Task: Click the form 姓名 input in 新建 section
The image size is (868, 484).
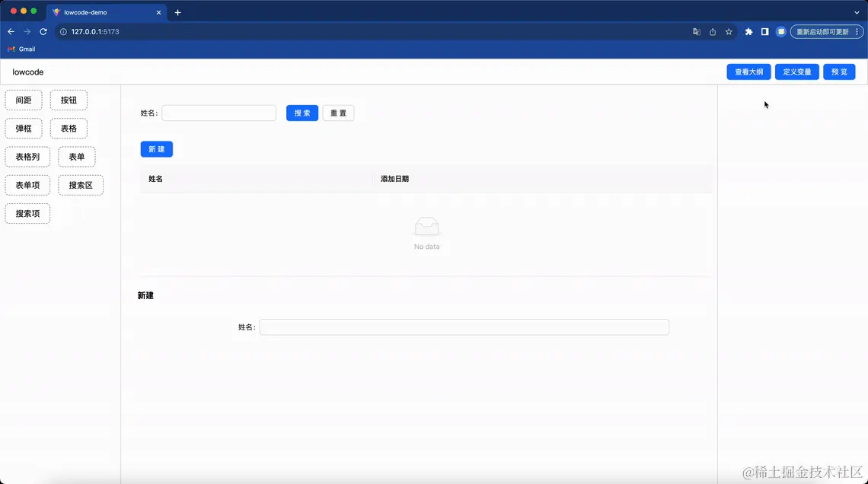Action: pos(464,327)
